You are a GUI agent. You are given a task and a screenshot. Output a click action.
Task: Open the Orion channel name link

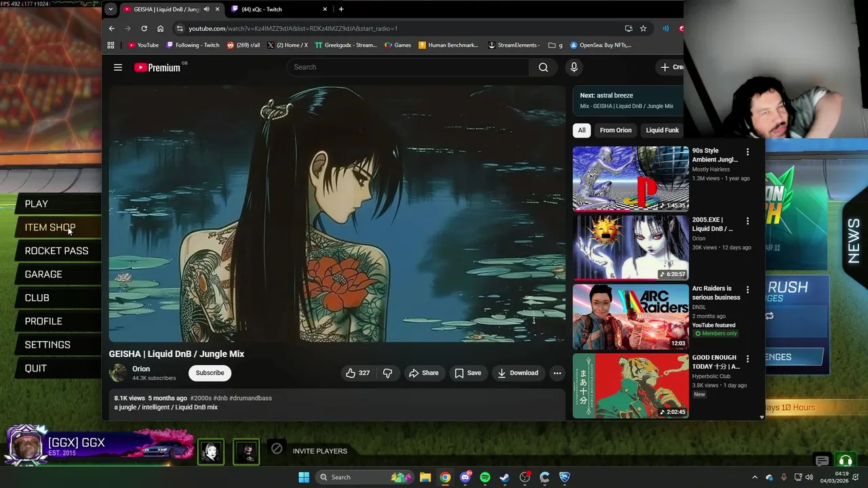pos(141,369)
